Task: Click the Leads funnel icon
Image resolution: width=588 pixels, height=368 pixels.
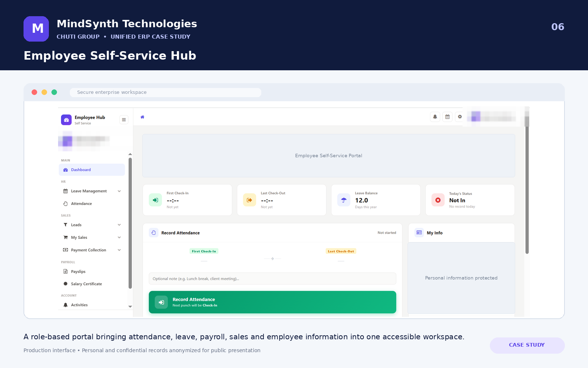Action: [65, 225]
